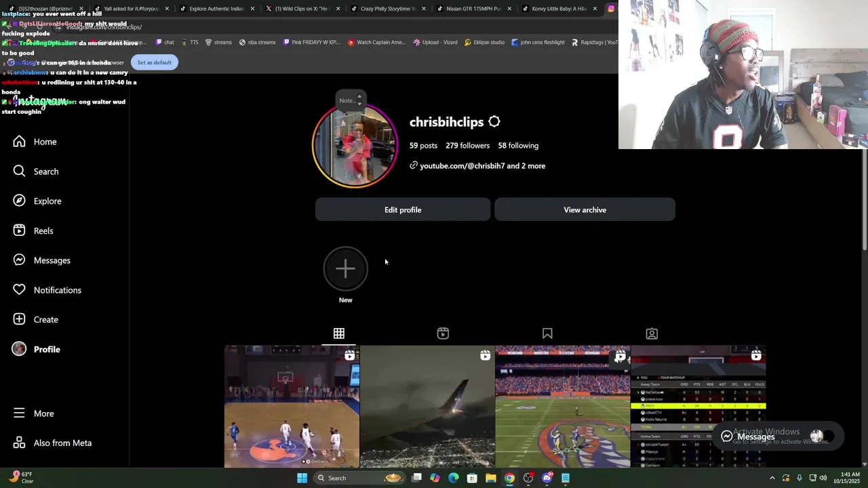Click the 59 posts count
Viewport: 868px width, 488px height.
click(423, 146)
